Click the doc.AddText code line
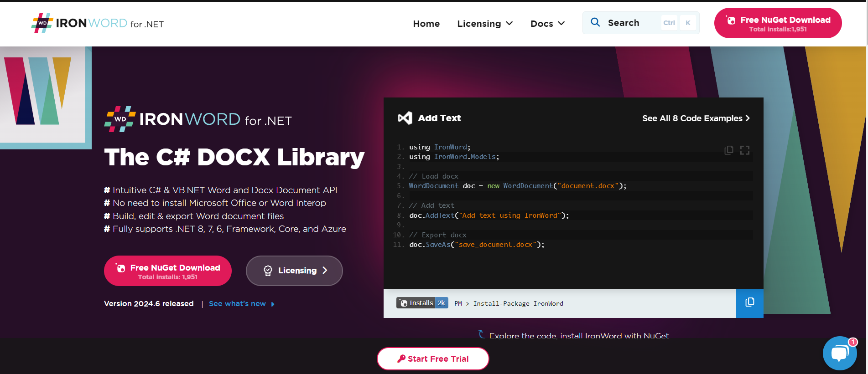Viewport: 868px width, 374px height. (x=489, y=215)
